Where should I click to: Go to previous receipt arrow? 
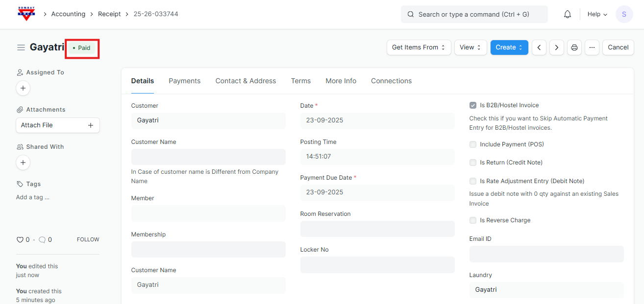(x=539, y=47)
